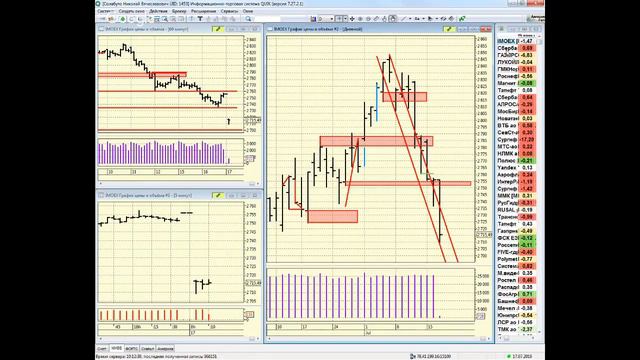Click the 60-minute chart horizontal scrollbar
This screenshot has width=640, height=360.
[180, 184]
